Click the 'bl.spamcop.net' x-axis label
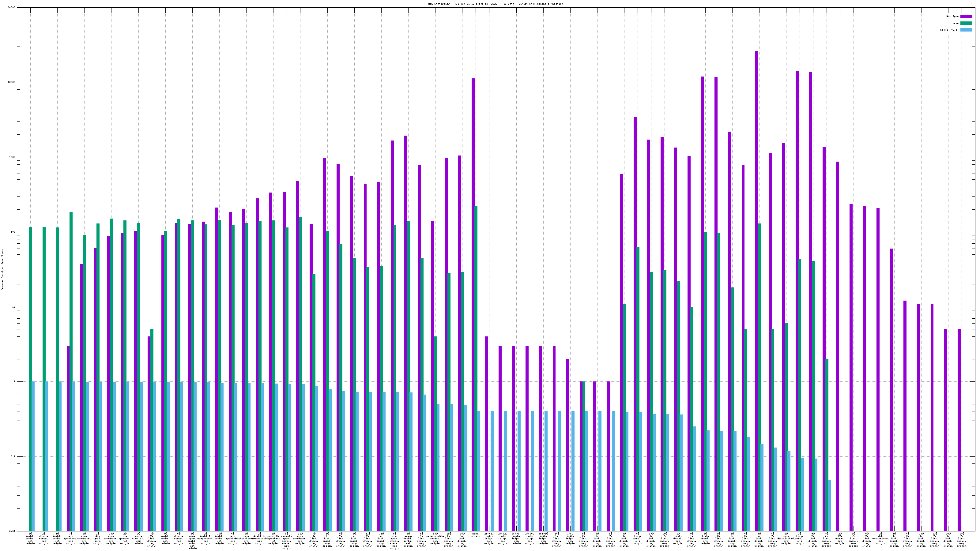 pyautogui.click(x=124, y=538)
